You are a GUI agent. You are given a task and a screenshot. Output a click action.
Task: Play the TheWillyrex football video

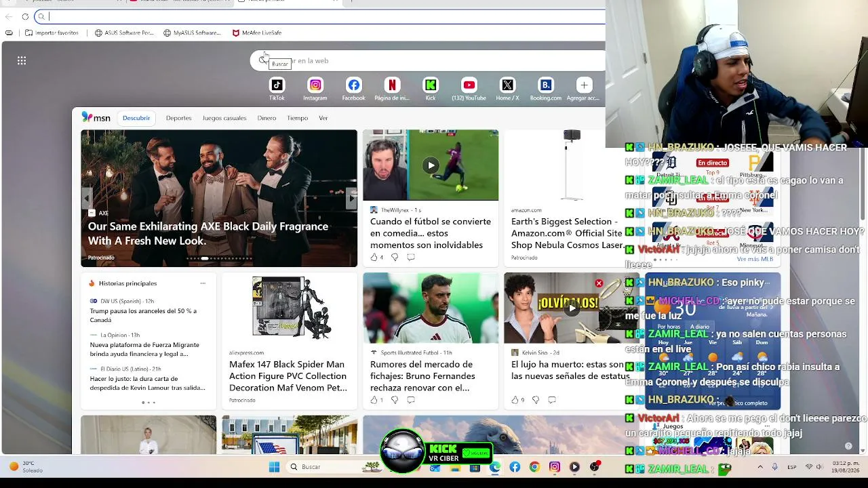(x=431, y=165)
